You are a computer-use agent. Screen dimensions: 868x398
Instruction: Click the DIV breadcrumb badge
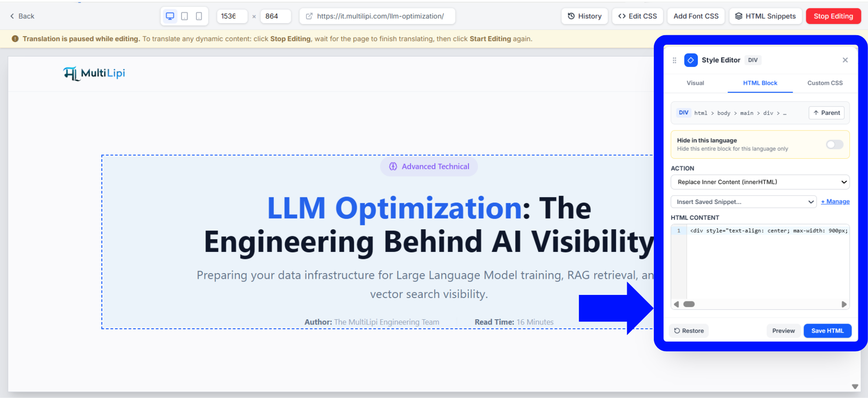[x=683, y=113]
